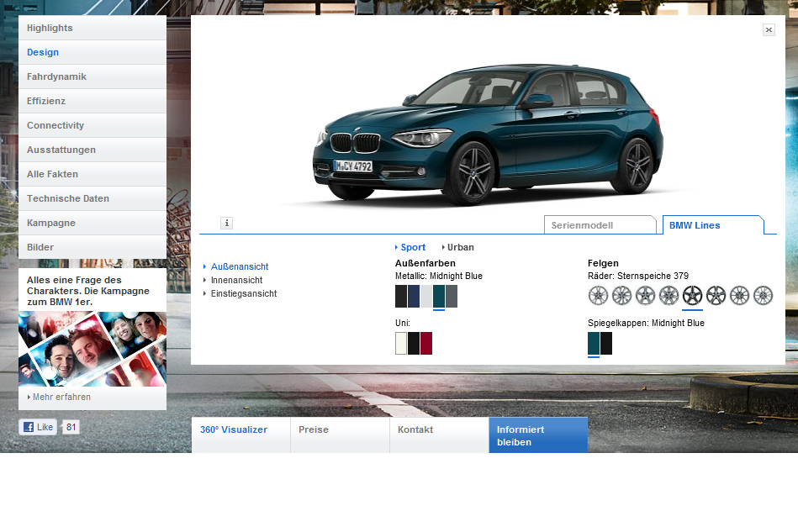The height and width of the screenshot is (532, 798).
Task: Expand the Einstiegsansicht view
Action: [243, 293]
